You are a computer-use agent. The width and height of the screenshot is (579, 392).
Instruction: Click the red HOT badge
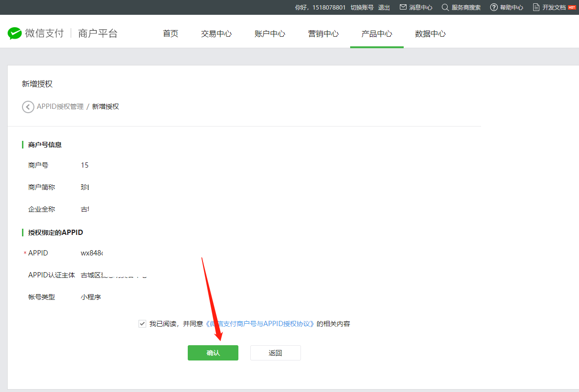click(x=572, y=7)
